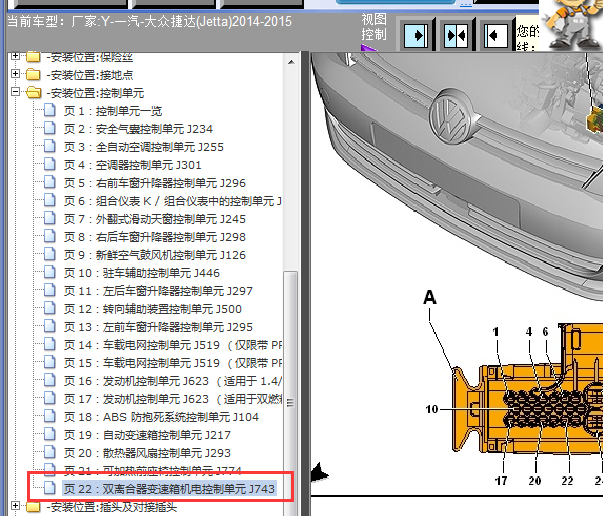This screenshot has height=516, width=603.
Task: Expand the 安装位置:接地点 folder
Action: 15,73
